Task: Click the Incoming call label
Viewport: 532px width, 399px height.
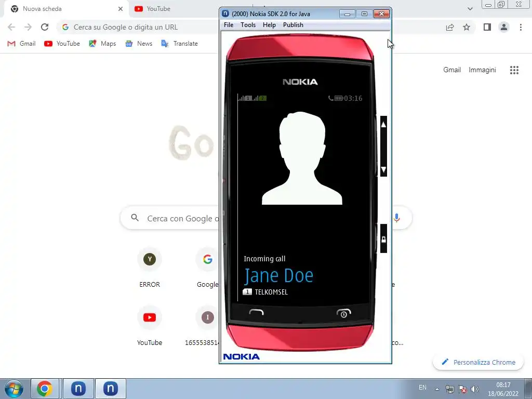Action: tap(264, 259)
